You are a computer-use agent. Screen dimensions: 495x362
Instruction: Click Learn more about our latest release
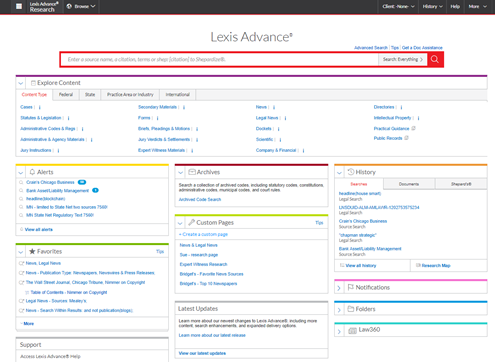click(x=212, y=335)
